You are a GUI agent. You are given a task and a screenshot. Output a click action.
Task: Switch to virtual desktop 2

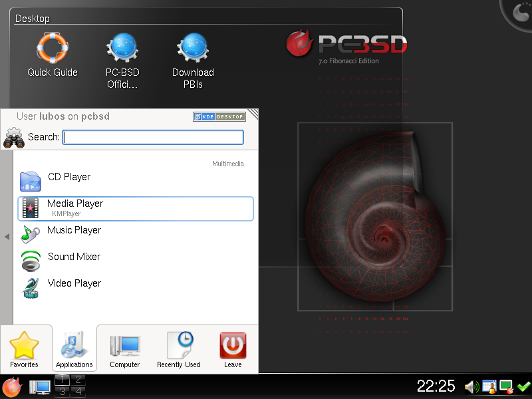pyautogui.click(x=78, y=380)
